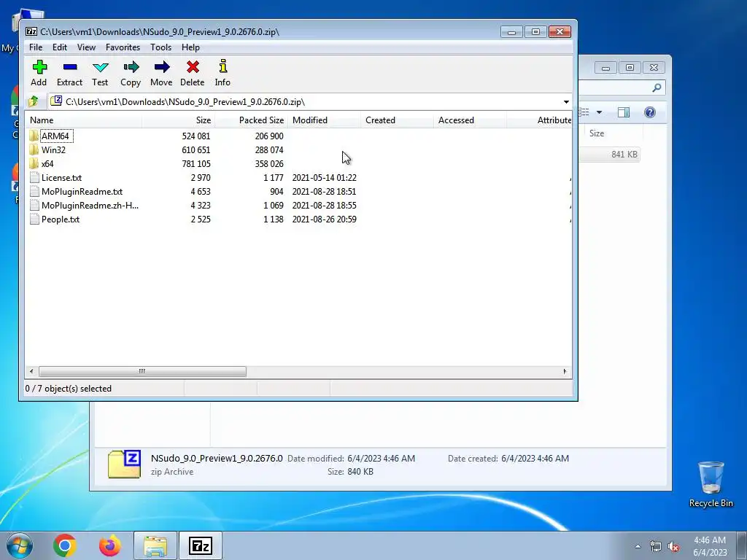Open the View menu

(86, 47)
